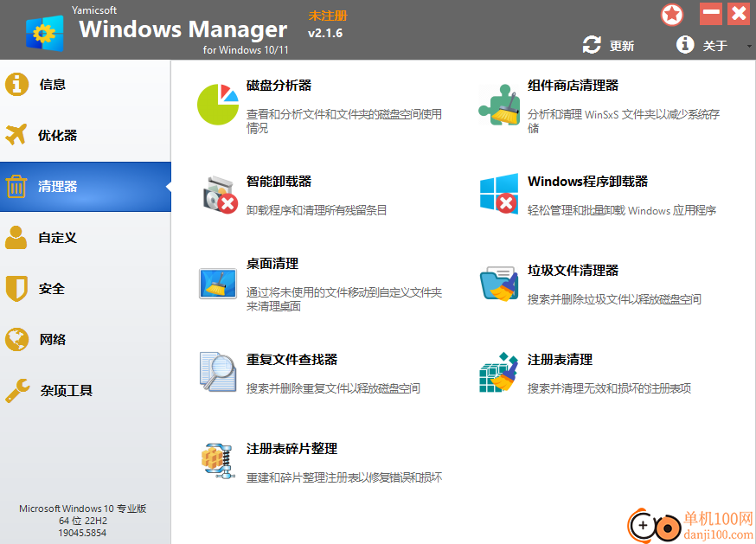This screenshot has height=544, width=756.
Task: Open the 杂项工具 section
Action: point(86,391)
